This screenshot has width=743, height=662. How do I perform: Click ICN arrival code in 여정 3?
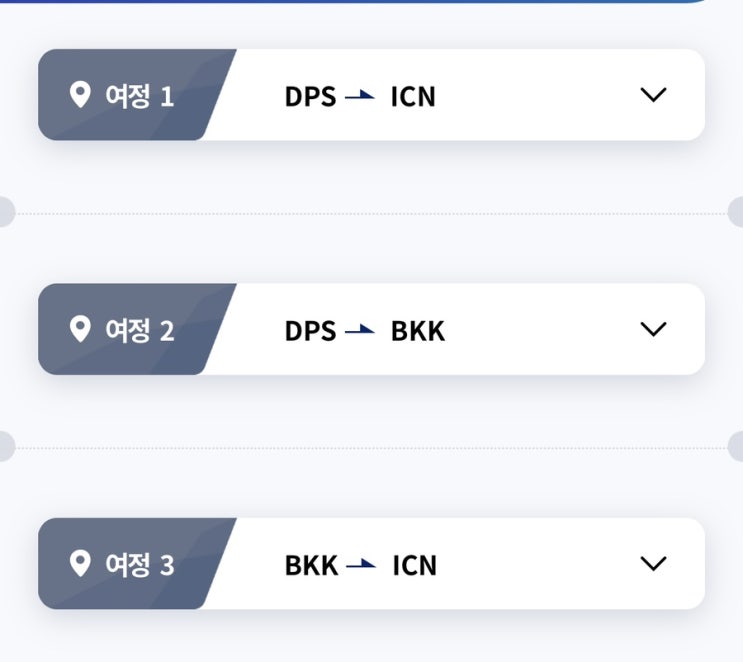pos(415,565)
